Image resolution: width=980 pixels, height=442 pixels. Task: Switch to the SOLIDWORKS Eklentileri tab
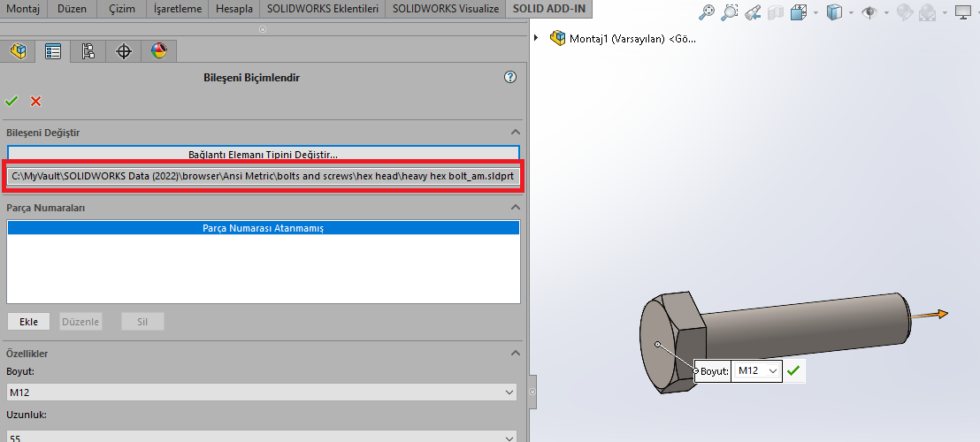(322, 10)
